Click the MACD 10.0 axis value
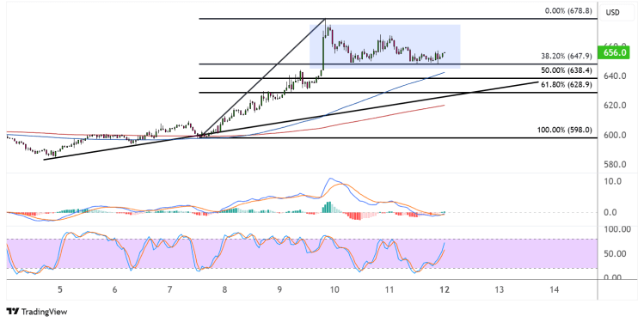 click(x=613, y=181)
